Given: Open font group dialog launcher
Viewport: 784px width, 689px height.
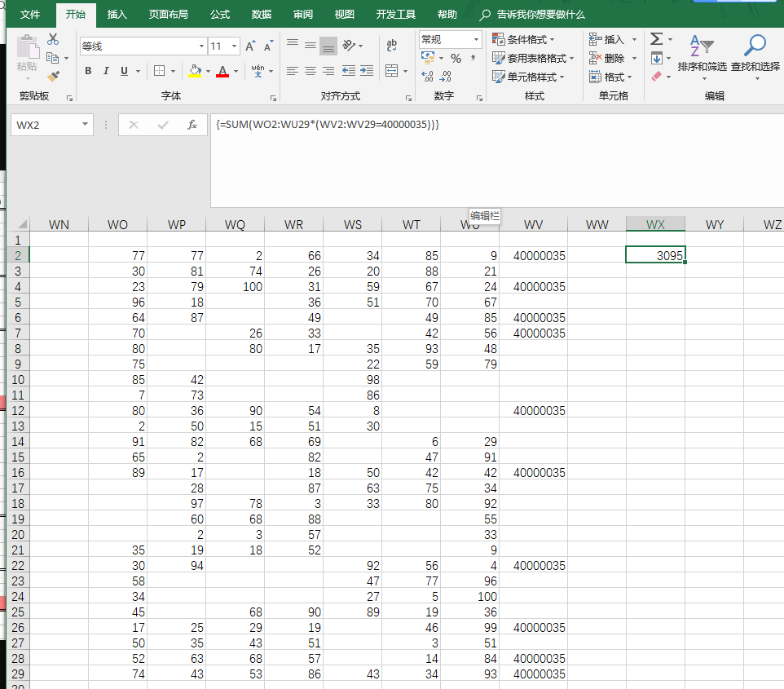Looking at the screenshot, I should 273,98.
